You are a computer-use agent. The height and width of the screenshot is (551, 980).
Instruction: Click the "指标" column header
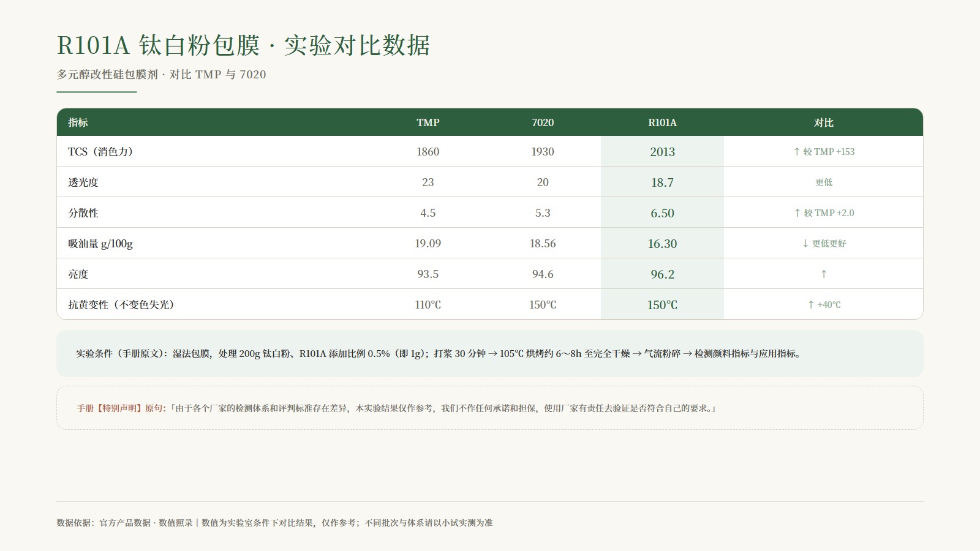tap(78, 122)
